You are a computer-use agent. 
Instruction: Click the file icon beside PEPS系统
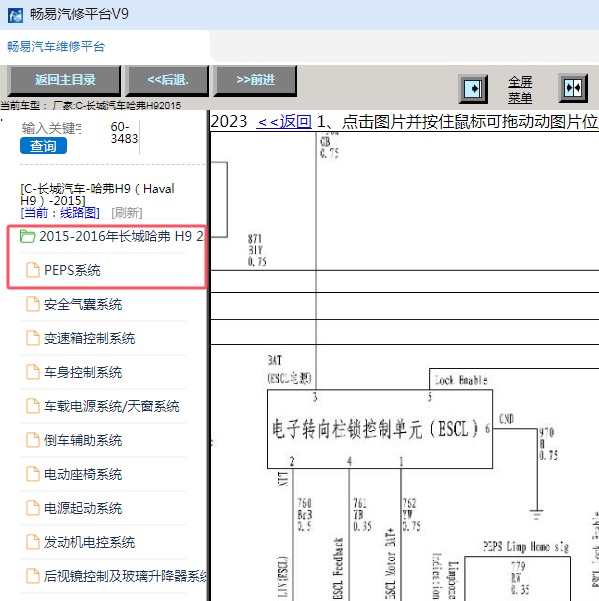pos(33,270)
